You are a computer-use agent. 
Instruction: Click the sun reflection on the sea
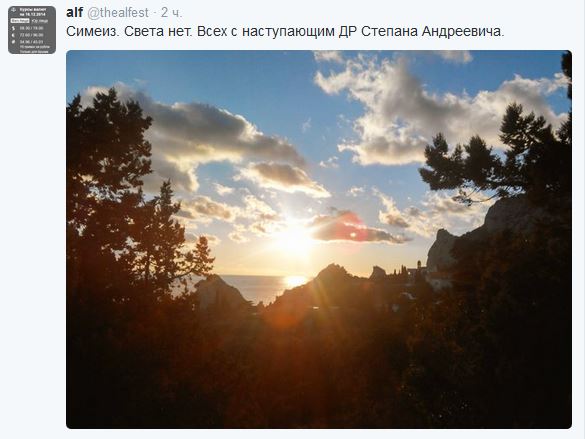pyautogui.click(x=295, y=281)
